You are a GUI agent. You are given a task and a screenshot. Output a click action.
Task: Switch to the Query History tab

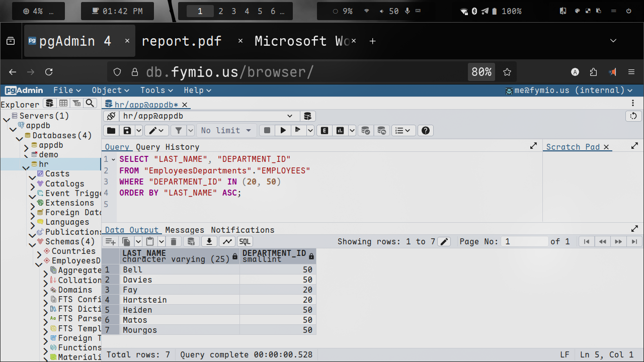click(168, 147)
